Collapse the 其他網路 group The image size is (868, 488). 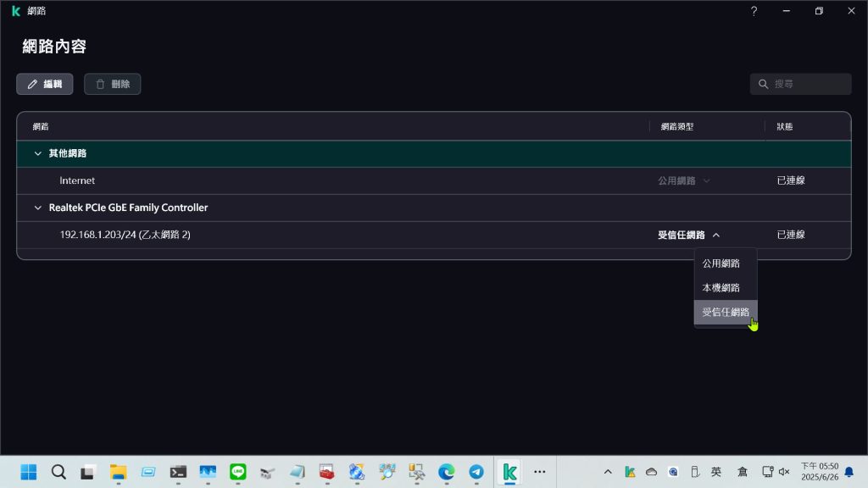(37, 153)
